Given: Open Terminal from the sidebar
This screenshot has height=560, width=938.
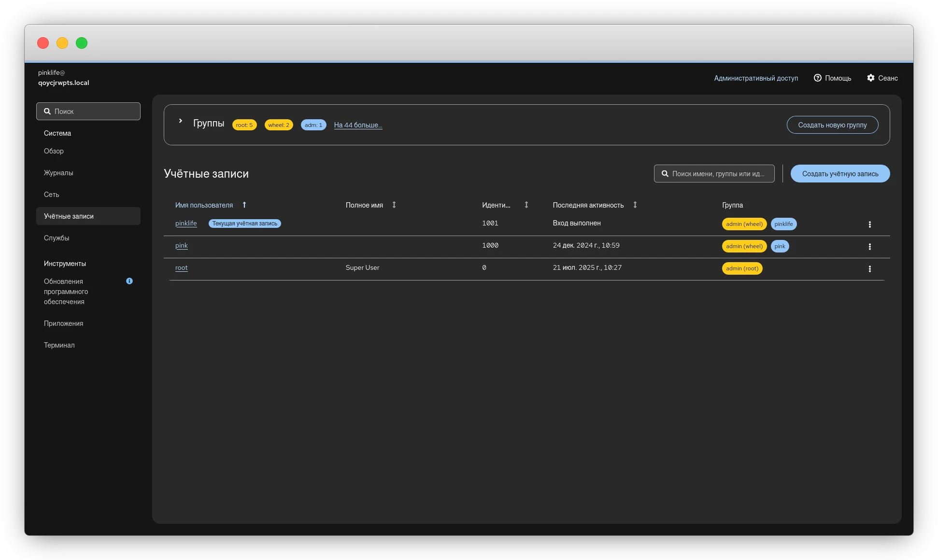Looking at the screenshot, I should click(x=59, y=345).
